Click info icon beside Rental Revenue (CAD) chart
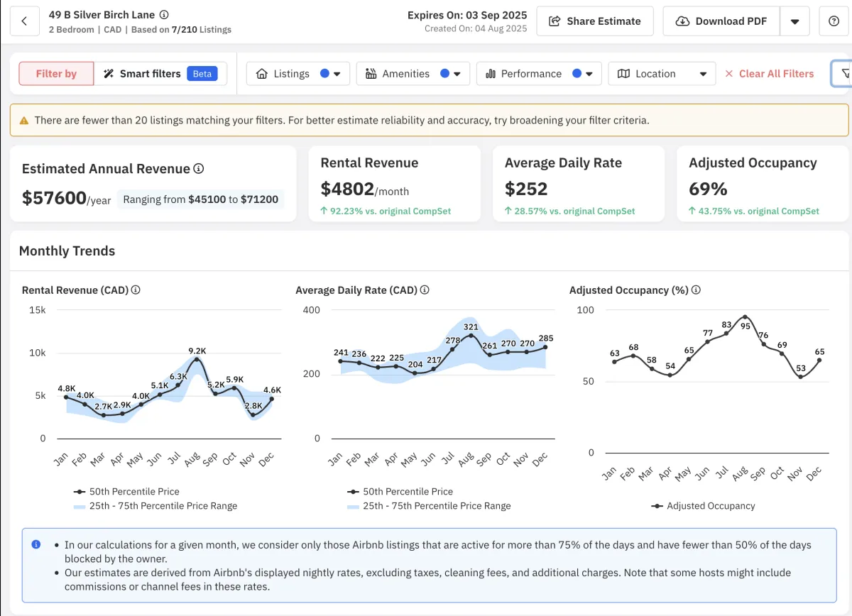Viewport: 852px width, 616px height. pyautogui.click(x=136, y=290)
